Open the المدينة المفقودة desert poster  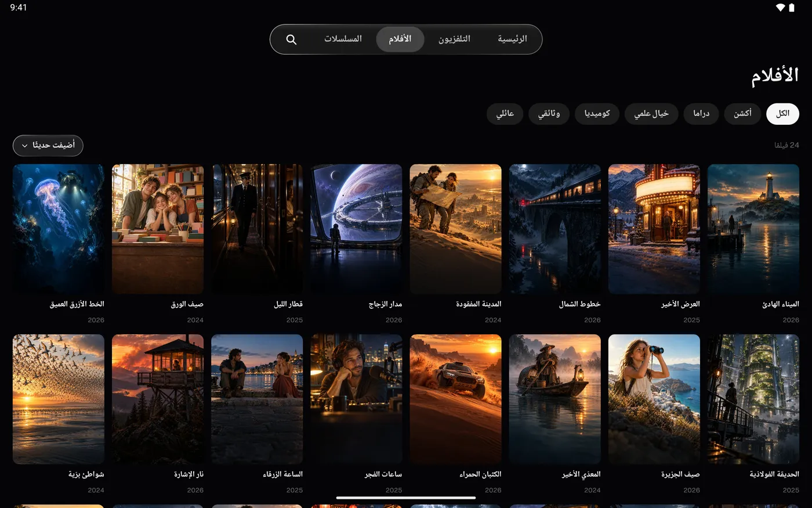[x=456, y=229]
